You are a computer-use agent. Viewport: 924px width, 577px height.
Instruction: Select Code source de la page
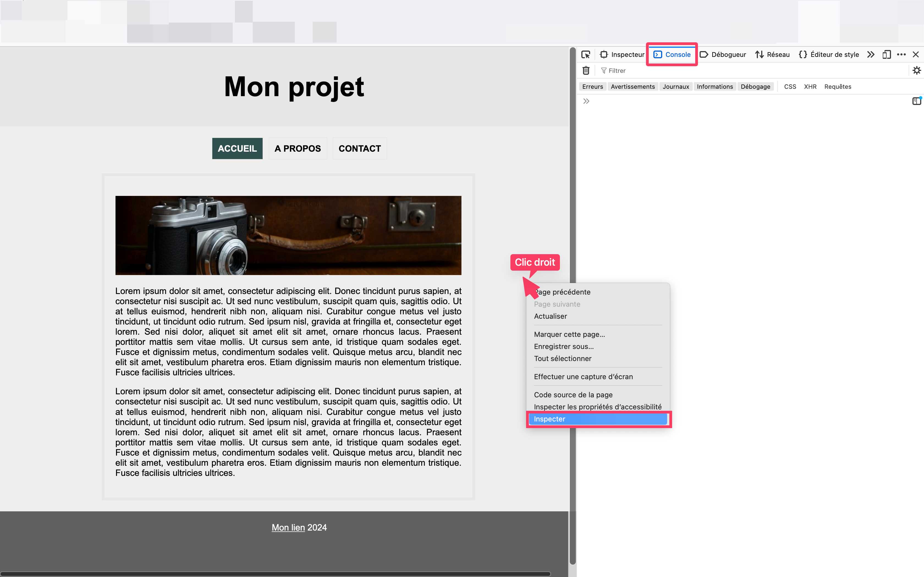(573, 395)
